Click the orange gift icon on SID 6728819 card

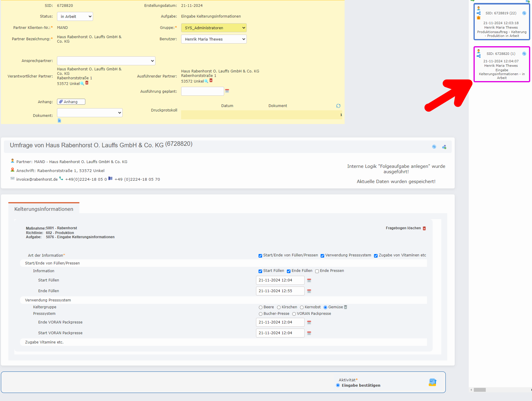[479, 18]
